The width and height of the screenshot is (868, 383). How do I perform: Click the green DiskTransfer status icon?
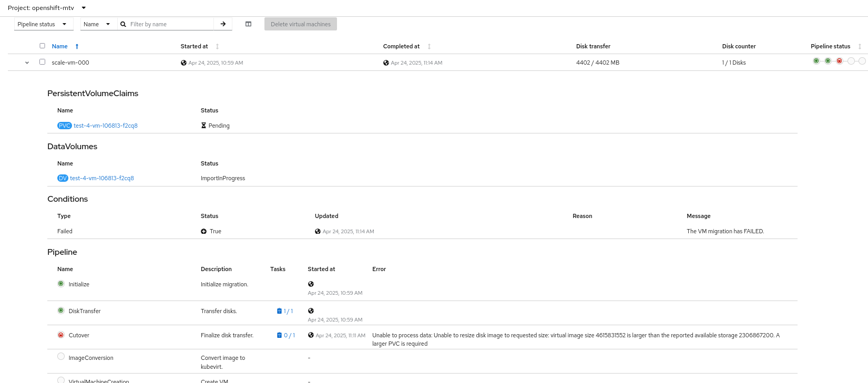click(61, 310)
